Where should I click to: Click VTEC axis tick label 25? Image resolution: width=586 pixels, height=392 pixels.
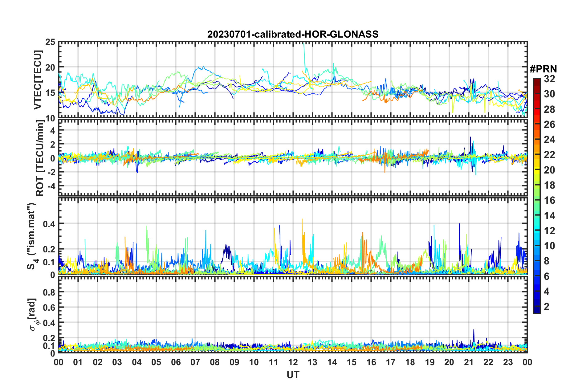pos(50,42)
